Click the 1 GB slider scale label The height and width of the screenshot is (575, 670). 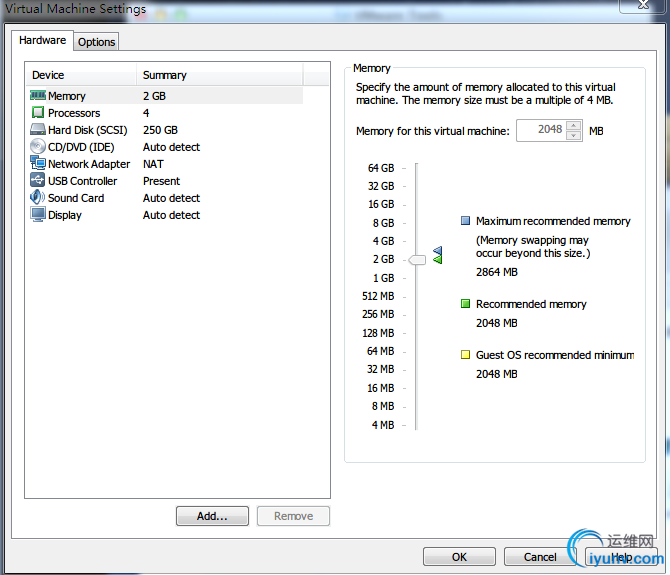point(383,278)
